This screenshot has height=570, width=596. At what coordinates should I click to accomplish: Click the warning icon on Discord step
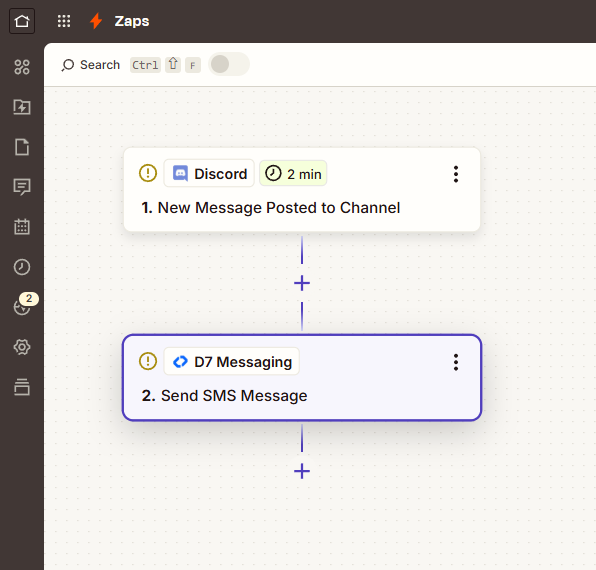148,173
